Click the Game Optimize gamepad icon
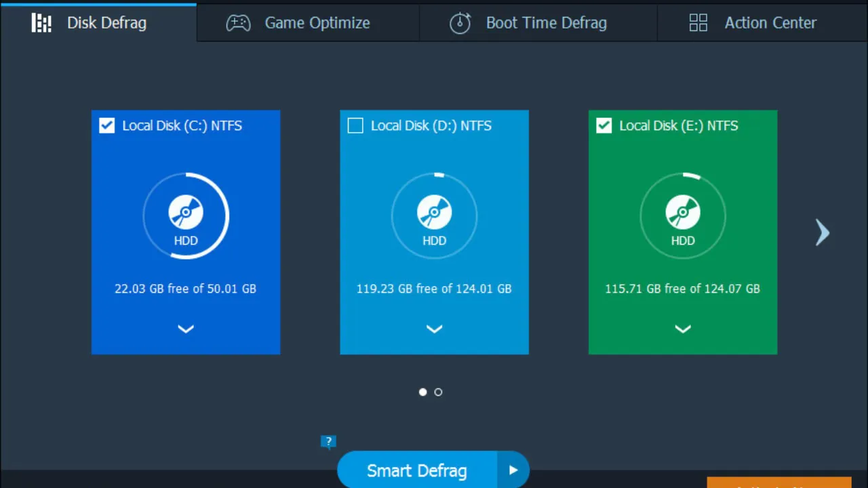Image resolution: width=868 pixels, height=488 pixels. pos(238,23)
